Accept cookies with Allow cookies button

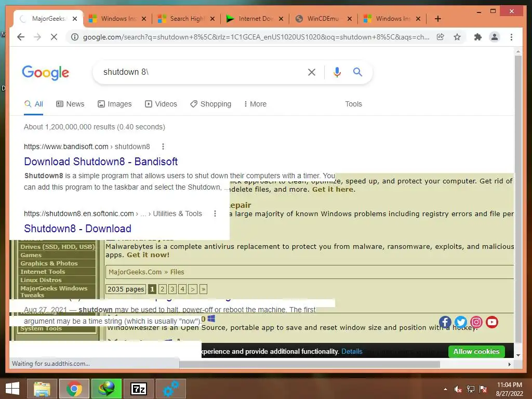tap(476, 352)
